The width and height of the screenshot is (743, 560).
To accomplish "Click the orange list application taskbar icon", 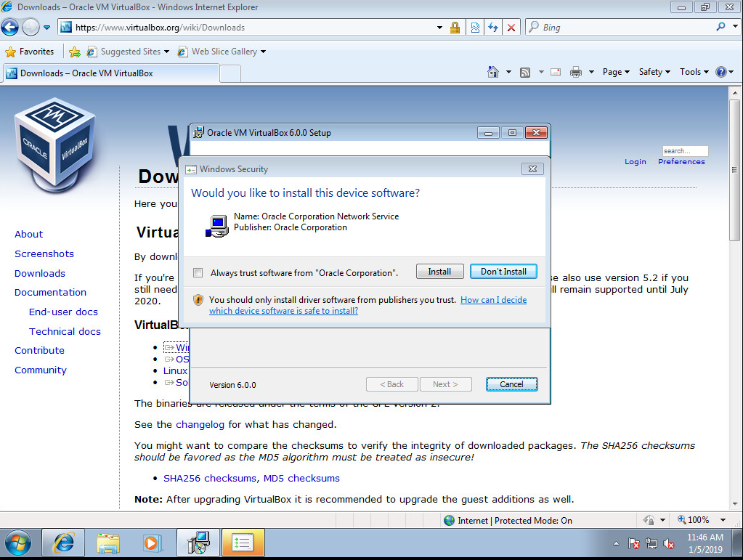I will [x=243, y=543].
